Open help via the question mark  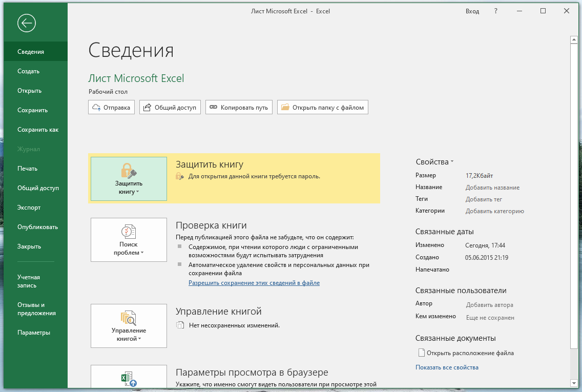(x=495, y=11)
